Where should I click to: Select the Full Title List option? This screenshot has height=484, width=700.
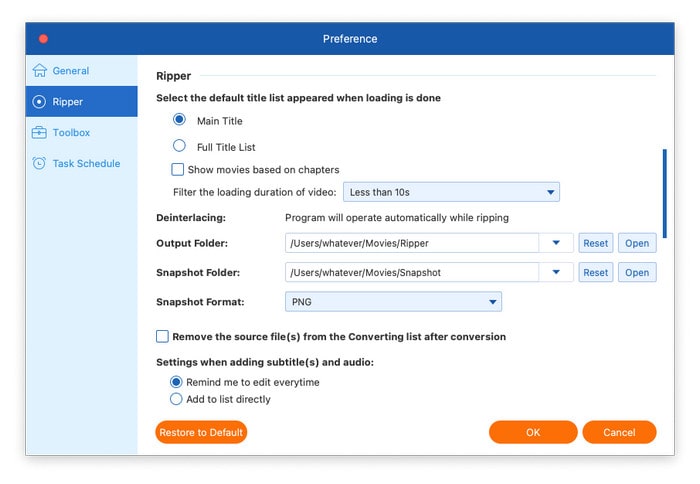[179, 147]
